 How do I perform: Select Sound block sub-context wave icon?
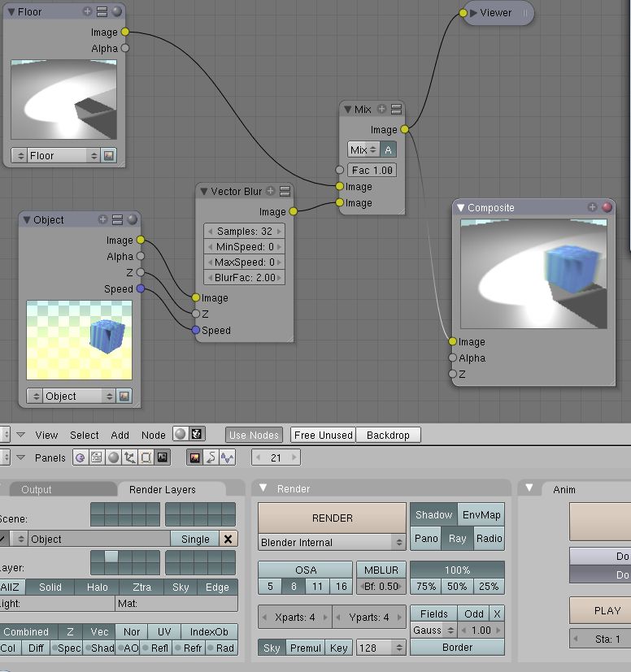click(228, 457)
